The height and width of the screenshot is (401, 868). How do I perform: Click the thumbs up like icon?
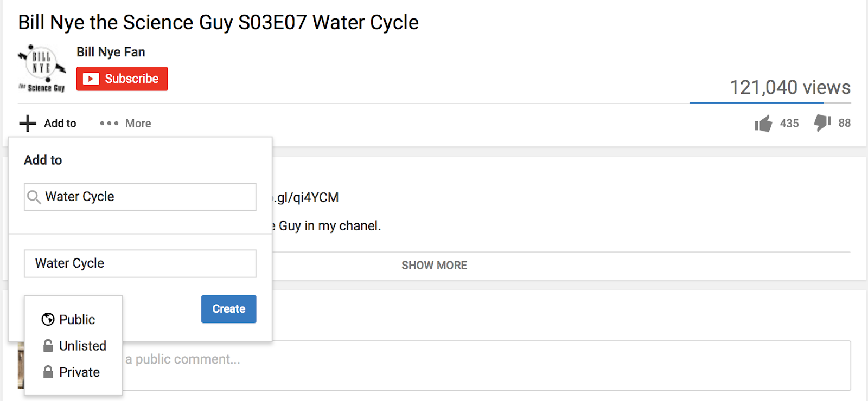click(763, 124)
